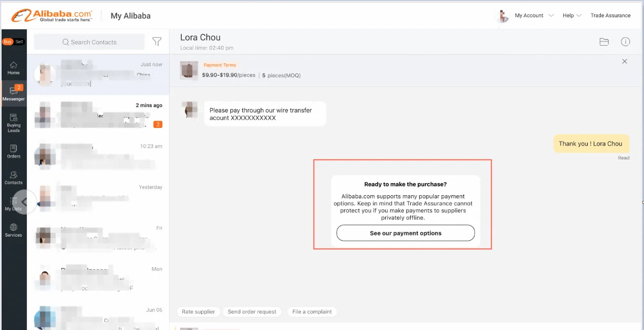The width and height of the screenshot is (644, 330).
Task: Open Home in the left sidebar
Action: pyautogui.click(x=14, y=68)
